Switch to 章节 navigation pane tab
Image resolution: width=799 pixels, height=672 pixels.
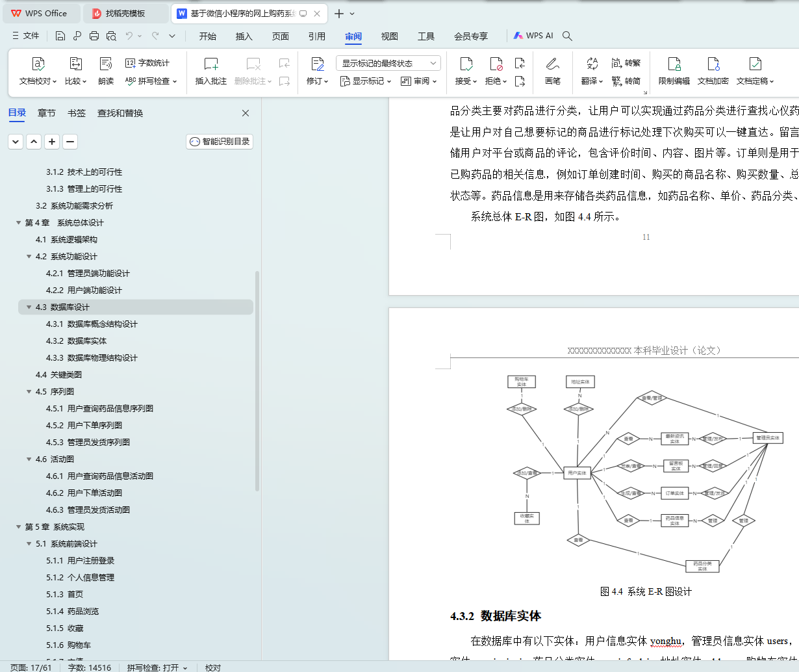(47, 113)
